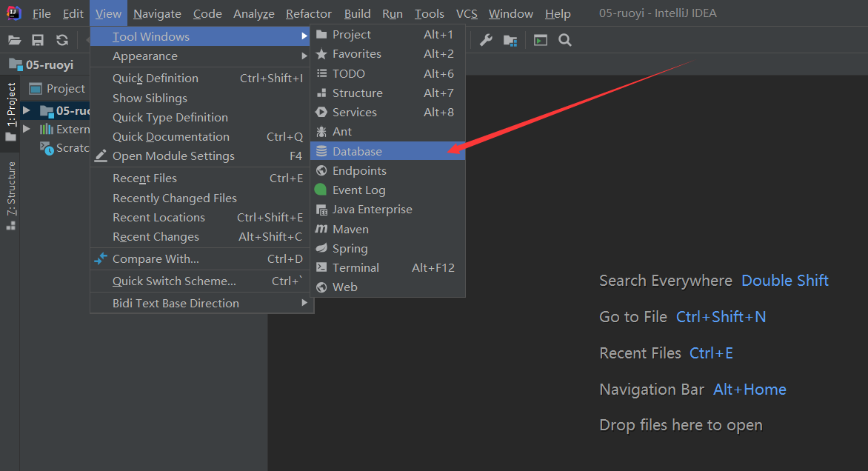The image size is (868, 471).
Task: Open the Code menu
Action: [207, 13]
